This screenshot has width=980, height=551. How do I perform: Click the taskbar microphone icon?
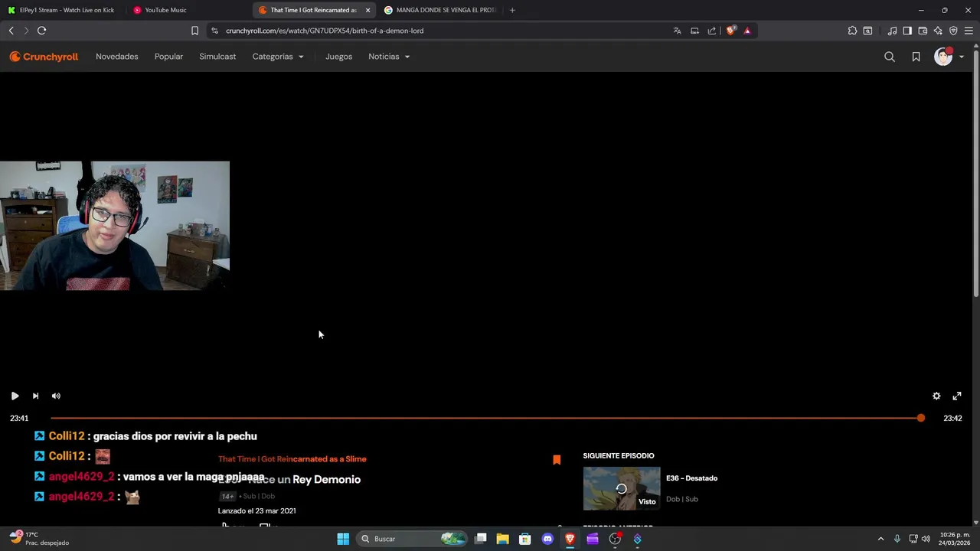coord(897,539)
